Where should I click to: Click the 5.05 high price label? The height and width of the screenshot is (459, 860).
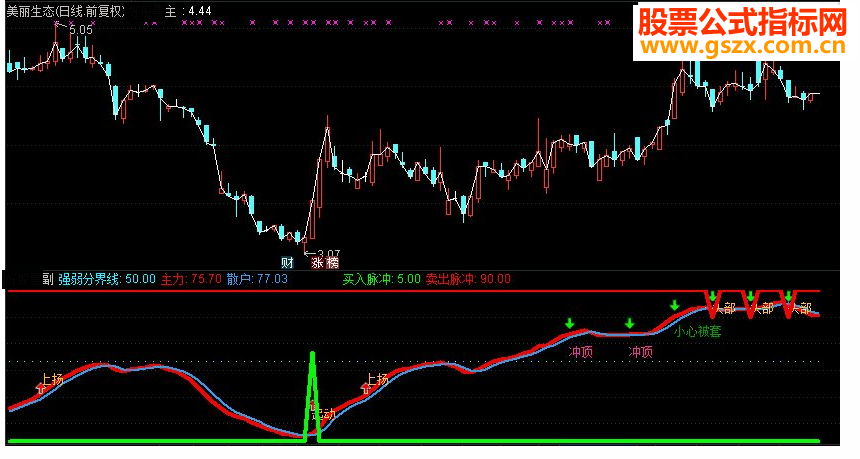[81, 30]
